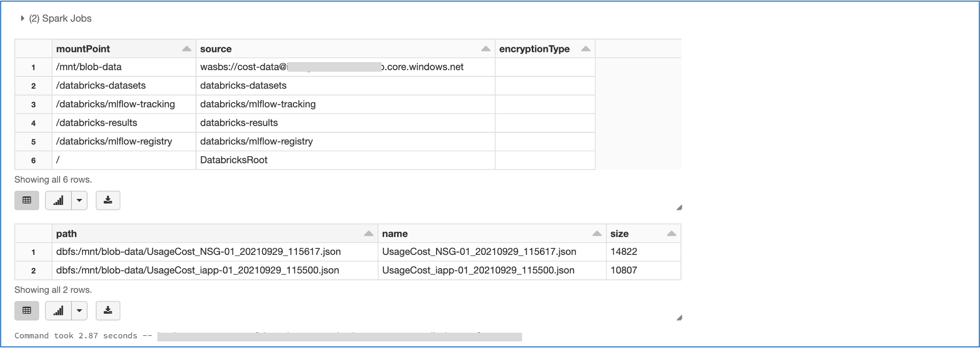Click databricks/mlflow-registry source cell

point(345,141)
